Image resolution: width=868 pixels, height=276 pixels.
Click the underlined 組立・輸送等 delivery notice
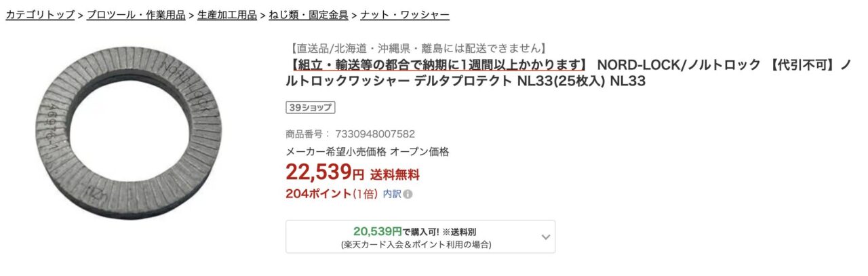(436, 65)
